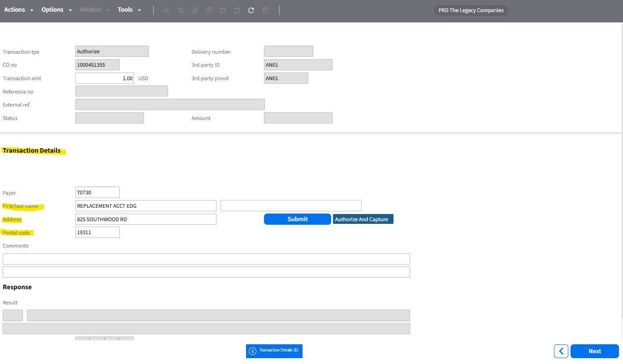Click the Result label

tap(10, 303)
